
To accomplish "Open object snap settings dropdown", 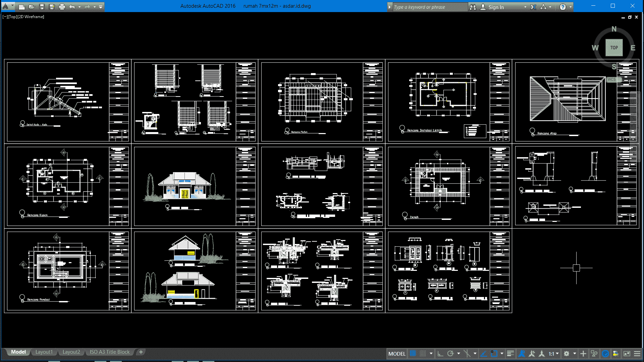I will click(502, 354).
